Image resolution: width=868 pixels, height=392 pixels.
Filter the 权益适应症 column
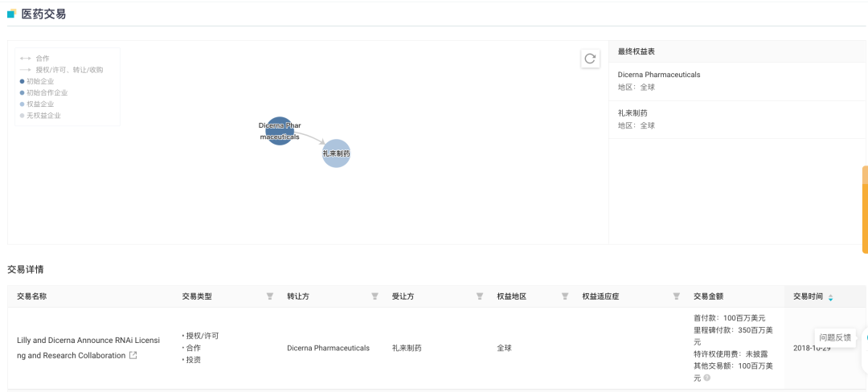click(676, 296)
